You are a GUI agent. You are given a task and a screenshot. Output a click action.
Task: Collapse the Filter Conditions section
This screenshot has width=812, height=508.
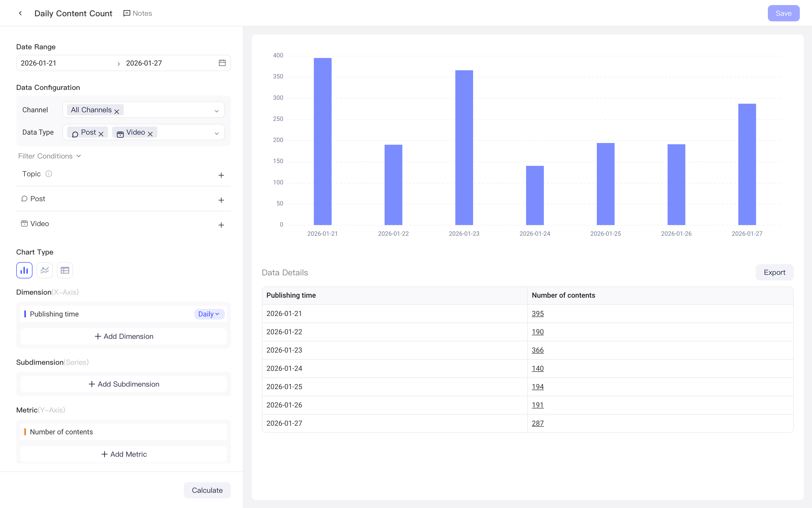point(50,156)
